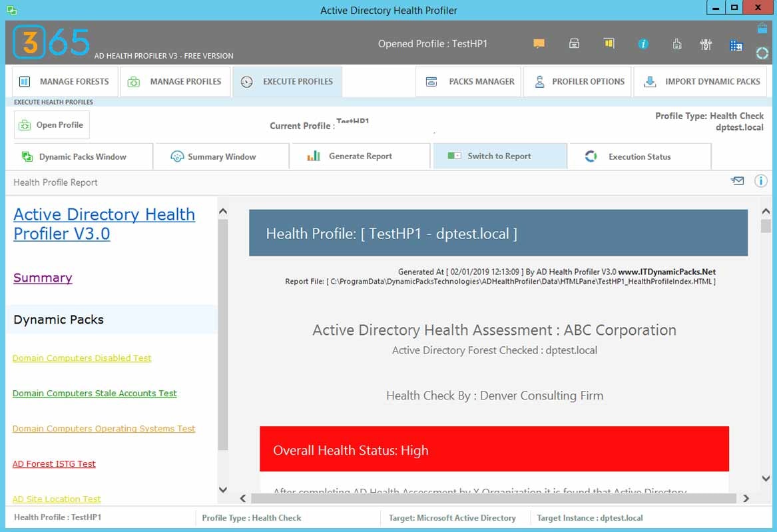This screenshot has height=532, width=777.
Task: Click the email report envelope icon
Action: 737,181
